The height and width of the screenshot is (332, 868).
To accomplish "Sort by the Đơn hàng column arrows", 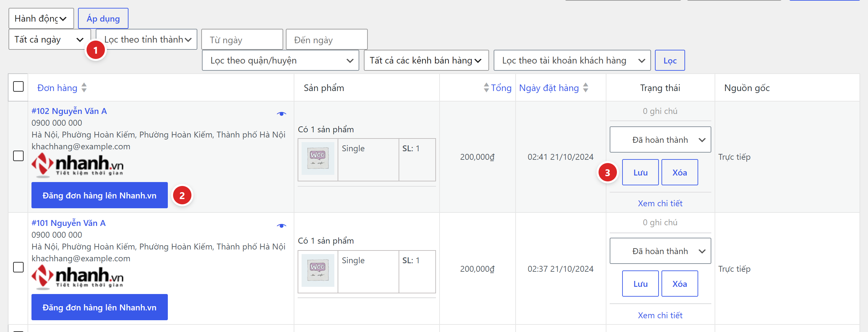I will [84, 87].
